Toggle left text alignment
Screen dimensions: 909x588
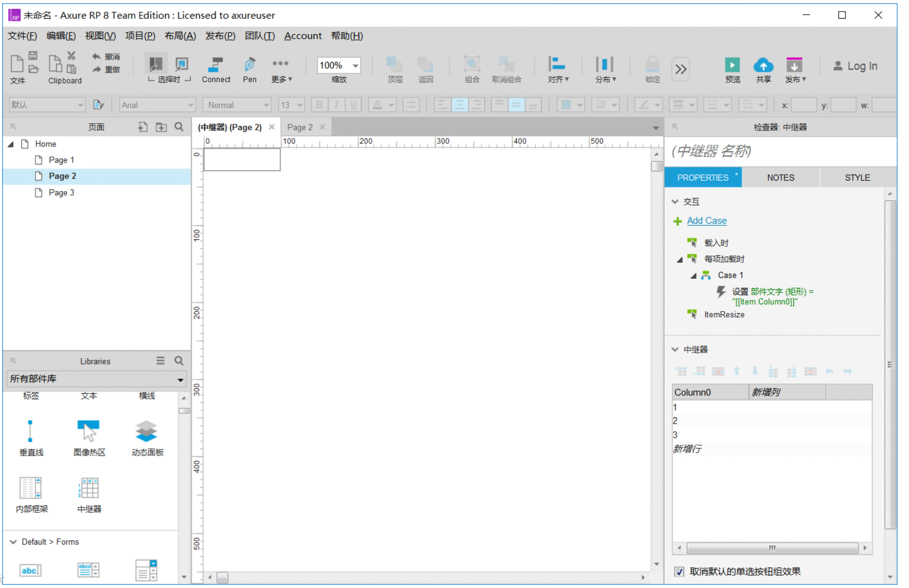[442, 105]
